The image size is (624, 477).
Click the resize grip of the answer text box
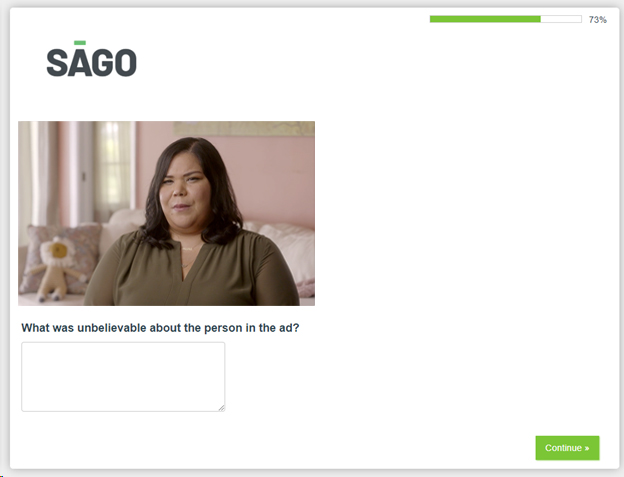tap(222, 408)
